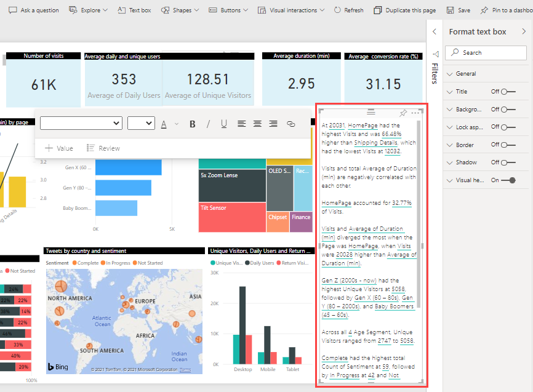Turn on the Border toggle

click(x=508, y=145)
